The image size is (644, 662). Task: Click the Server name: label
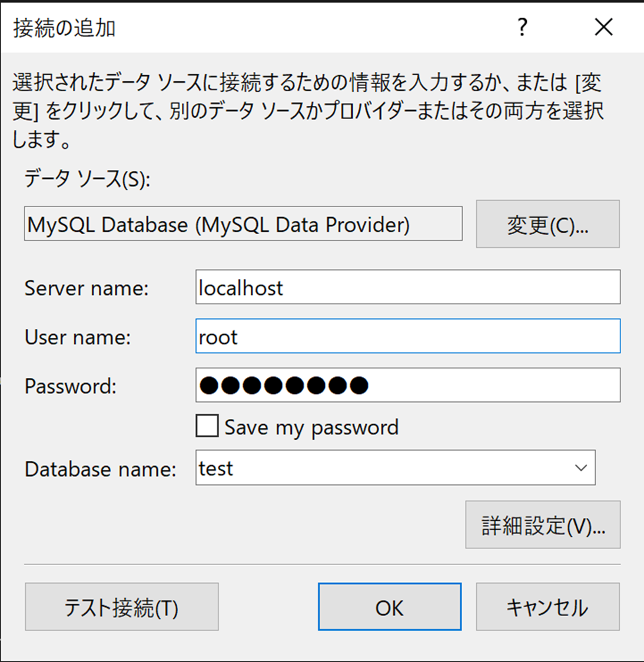87,288
